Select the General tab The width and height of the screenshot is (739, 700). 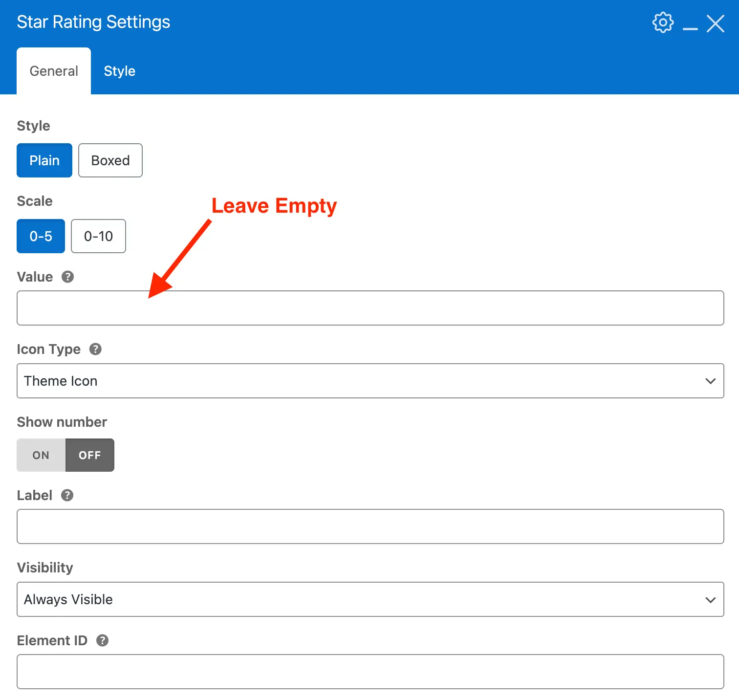(54, 71)
